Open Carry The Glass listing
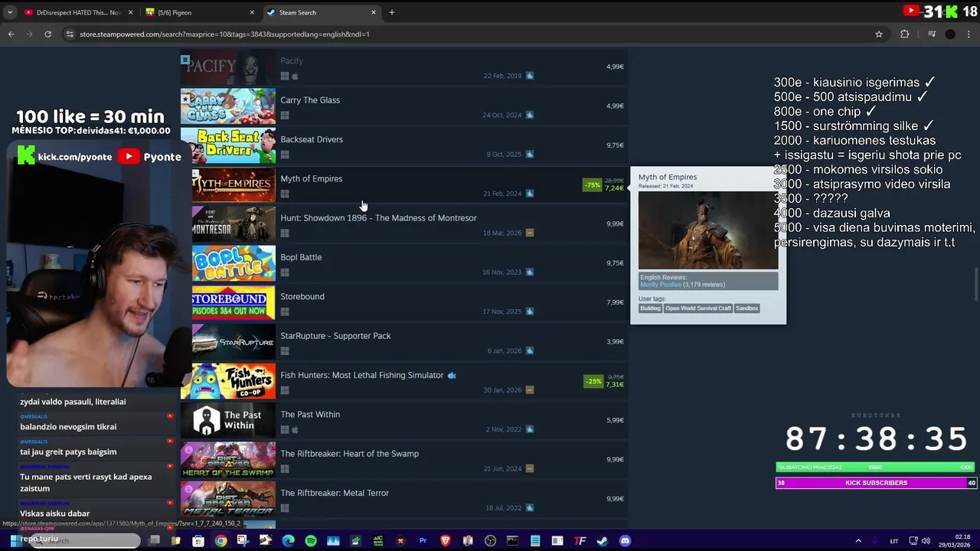The width and height of the screenshot is (980, 551). click(x=404, y=106)
